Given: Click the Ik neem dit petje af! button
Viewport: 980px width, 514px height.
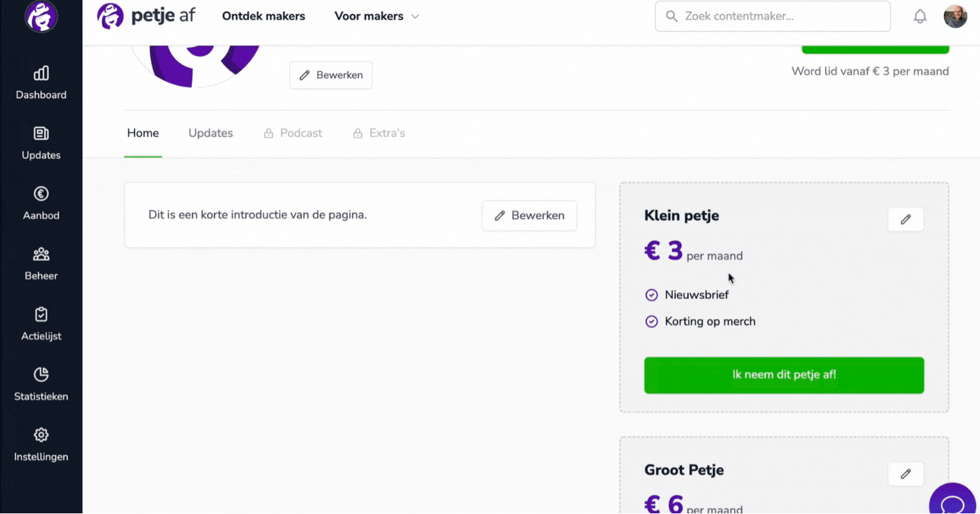Looking at the screenshot, I should click(784, 375).
